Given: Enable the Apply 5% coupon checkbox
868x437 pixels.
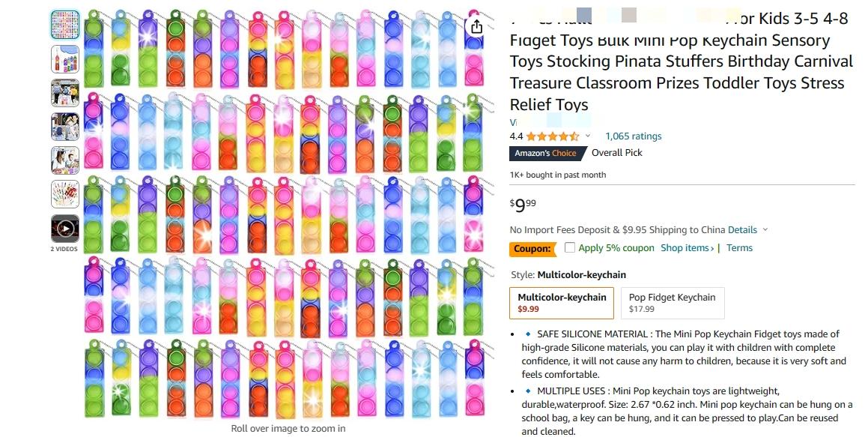Looking at the screenshot, I should [x=570, y=247].
